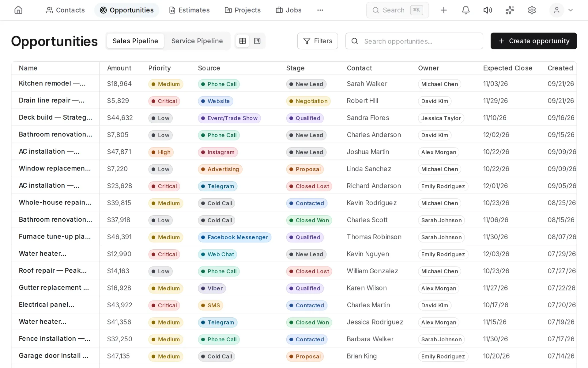Click owner chip Jessica Taylor

pos(441,118)
